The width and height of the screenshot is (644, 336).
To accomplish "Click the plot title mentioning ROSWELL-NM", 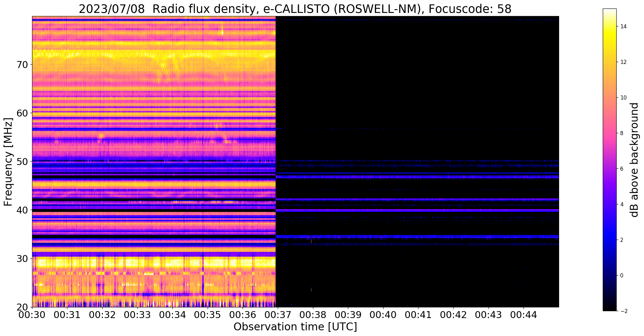I will tap(295, 9).
